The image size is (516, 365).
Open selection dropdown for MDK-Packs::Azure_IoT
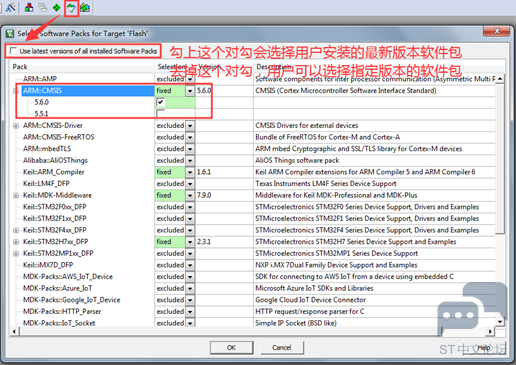pyautogui.click(x=190, y=288)
